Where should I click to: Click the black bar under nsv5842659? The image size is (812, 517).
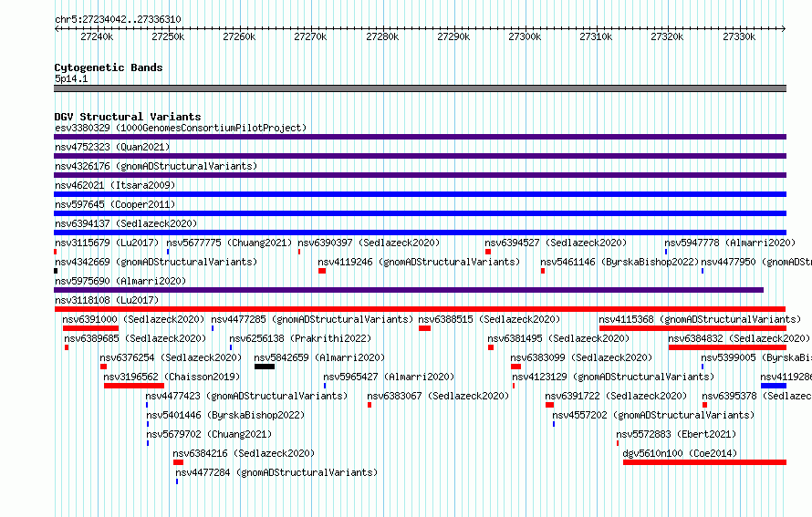coord(265,367)
